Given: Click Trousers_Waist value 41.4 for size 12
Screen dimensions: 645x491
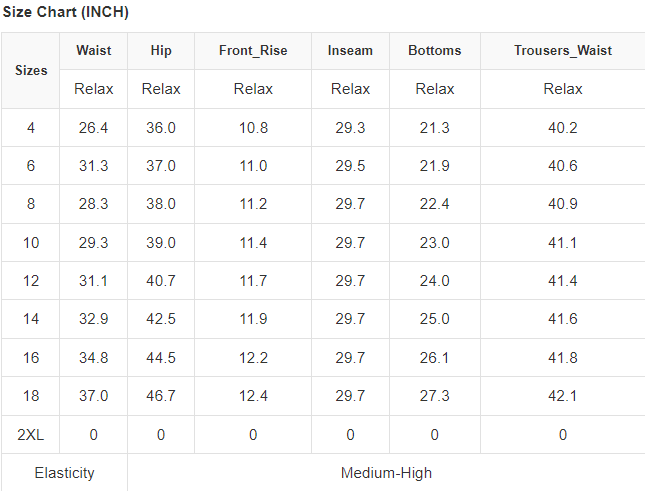Looking at the screenshot, I should (563, 281).
